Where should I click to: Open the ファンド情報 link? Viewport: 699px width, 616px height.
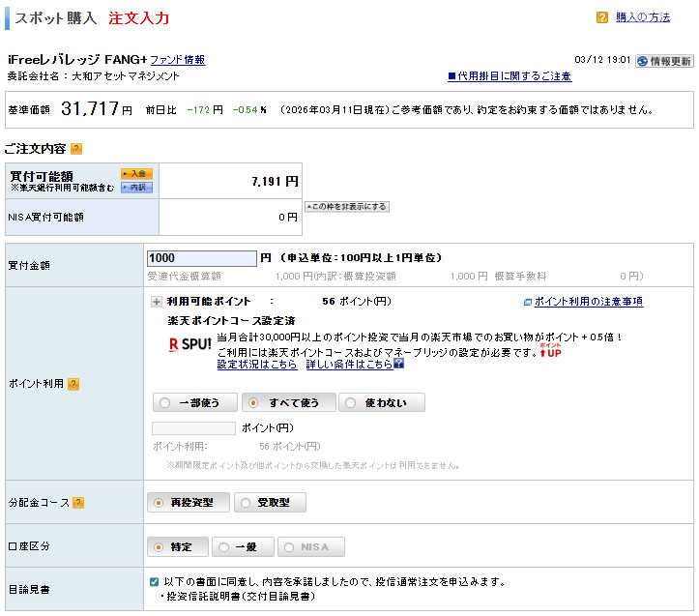(x=177, y=60)
